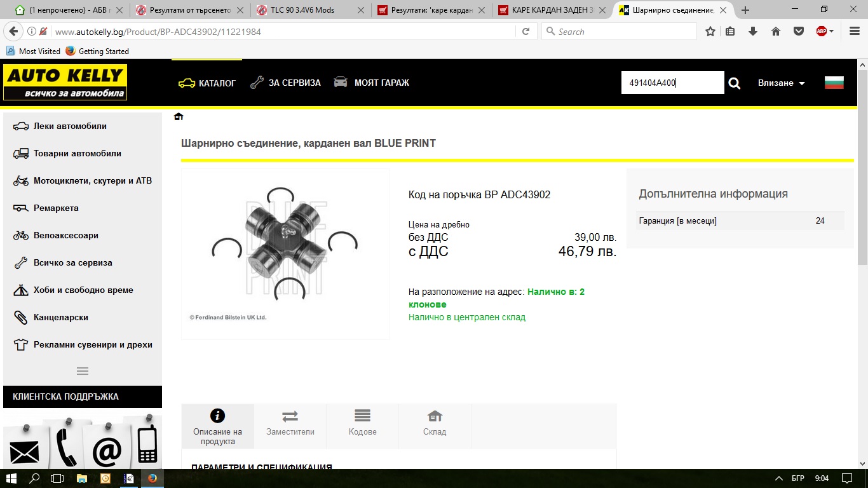868x488 pixels.
Task: Open the Firefox hamburger menu
Action: click(x=854, y=31)
